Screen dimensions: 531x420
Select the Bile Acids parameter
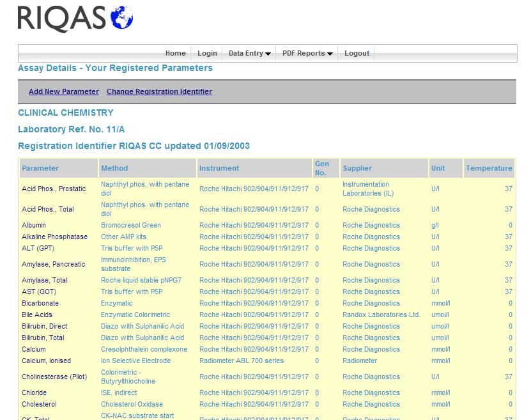tap(37, 315)
